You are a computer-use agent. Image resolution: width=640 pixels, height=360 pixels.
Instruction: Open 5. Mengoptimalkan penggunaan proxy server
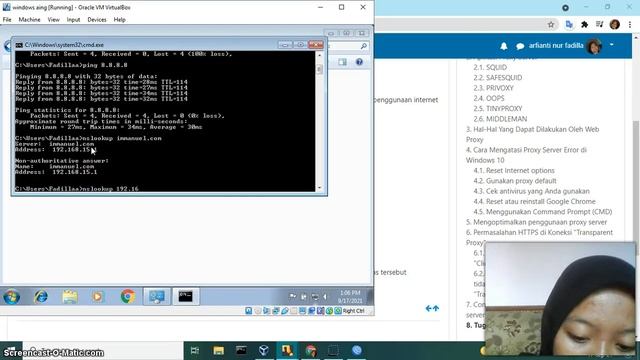(536, 222)
